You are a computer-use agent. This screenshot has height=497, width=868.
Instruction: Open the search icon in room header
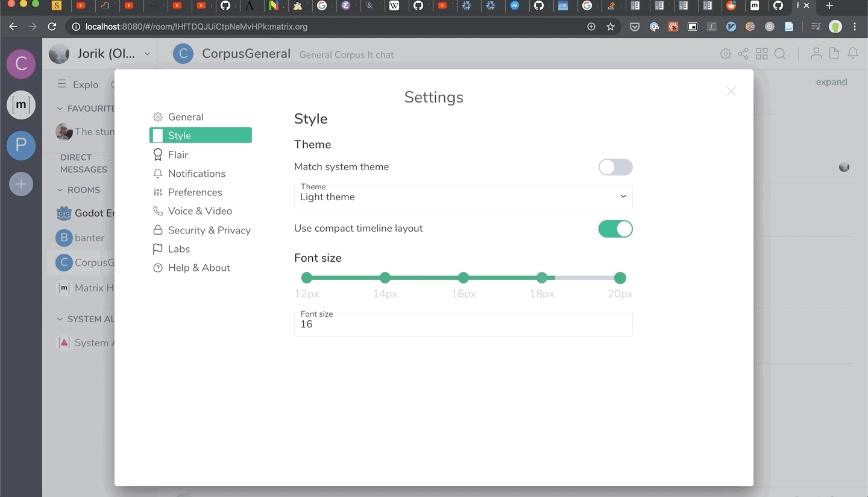click(x=780, y=54)
